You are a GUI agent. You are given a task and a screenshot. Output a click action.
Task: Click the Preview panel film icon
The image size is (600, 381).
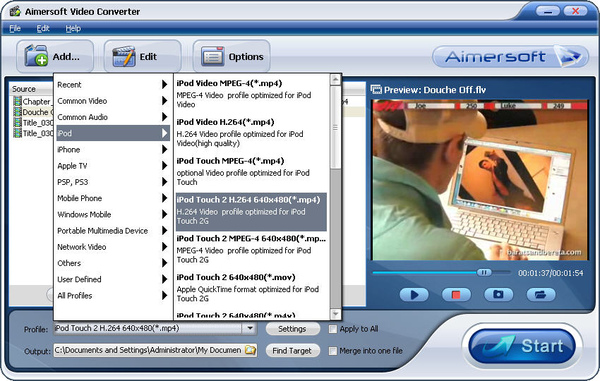tap(376, 90)
